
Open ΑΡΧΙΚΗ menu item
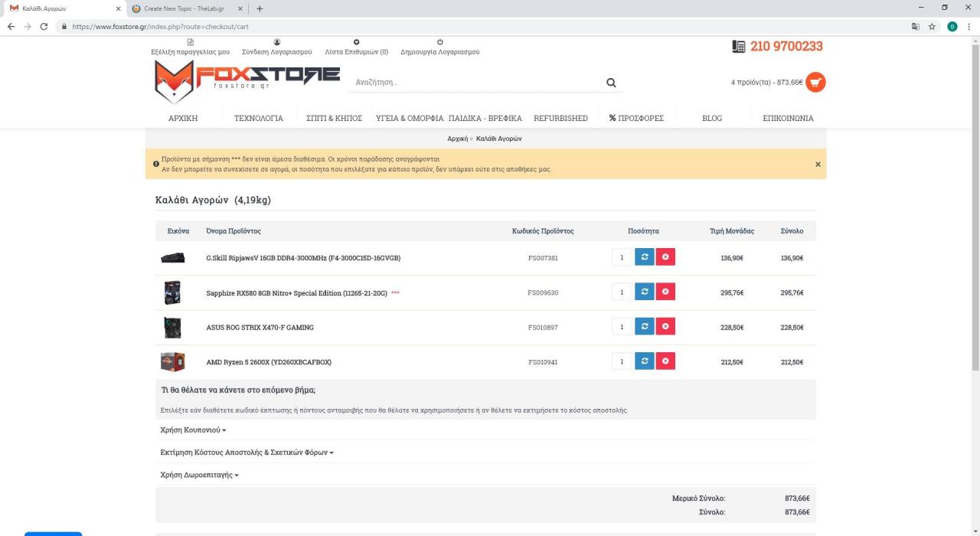click(183, 118)
